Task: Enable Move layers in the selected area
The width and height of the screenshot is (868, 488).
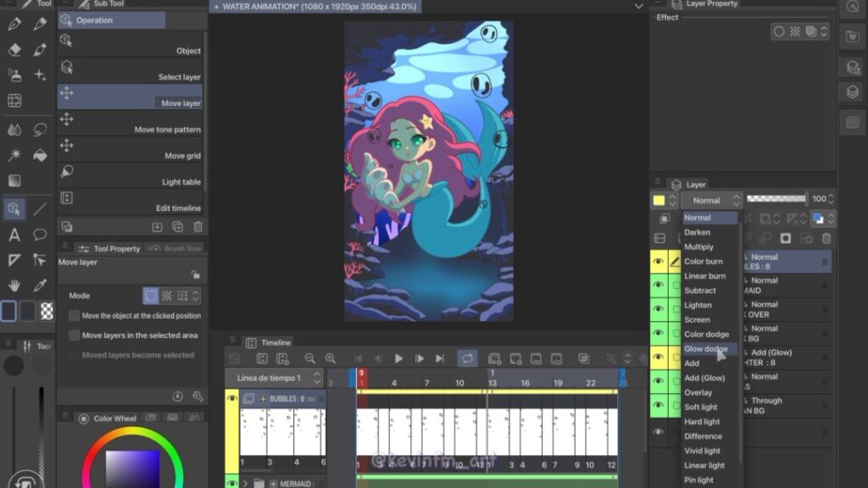Action: coord(75,335)
